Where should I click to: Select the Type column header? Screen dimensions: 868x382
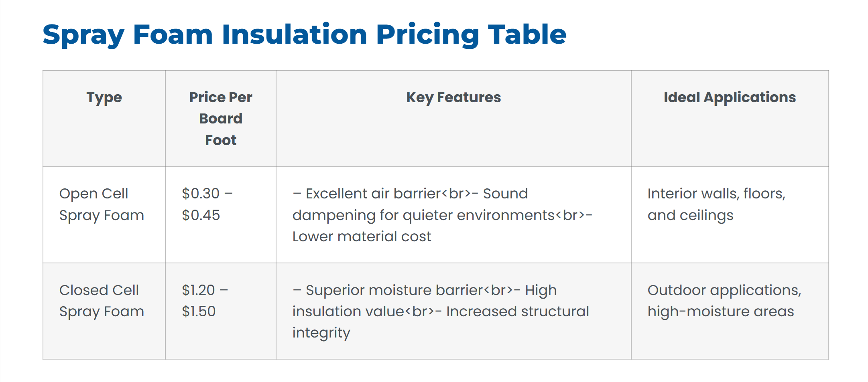[x=104, y=97]
